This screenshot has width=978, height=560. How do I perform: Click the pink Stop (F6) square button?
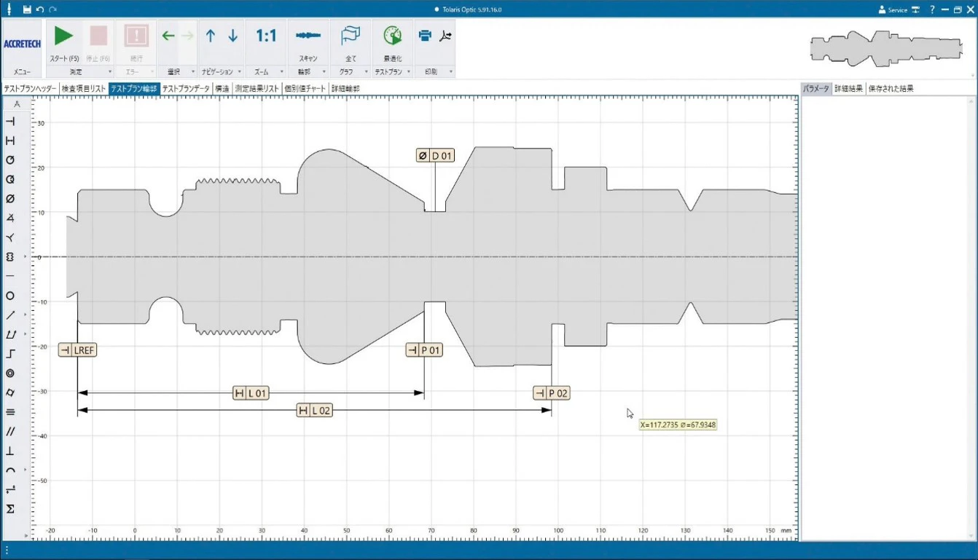point(98,36)
